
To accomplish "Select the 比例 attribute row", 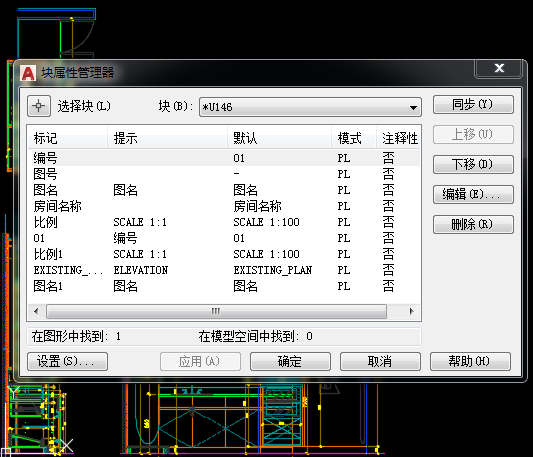I will (x=224, y=222).
